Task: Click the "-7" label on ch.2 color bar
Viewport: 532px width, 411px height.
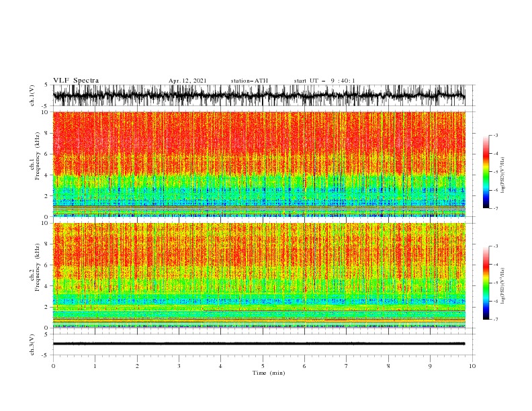Action: tap(496, 320)
